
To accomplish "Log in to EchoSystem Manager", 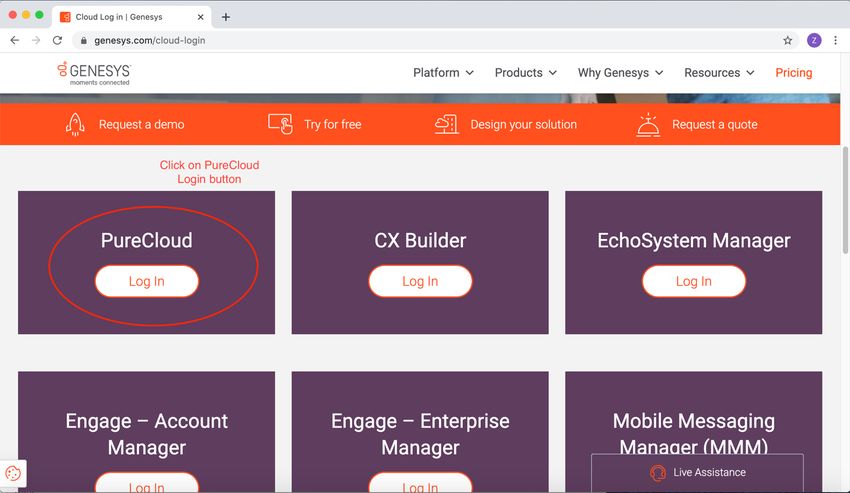I will [x=694, y=281].
